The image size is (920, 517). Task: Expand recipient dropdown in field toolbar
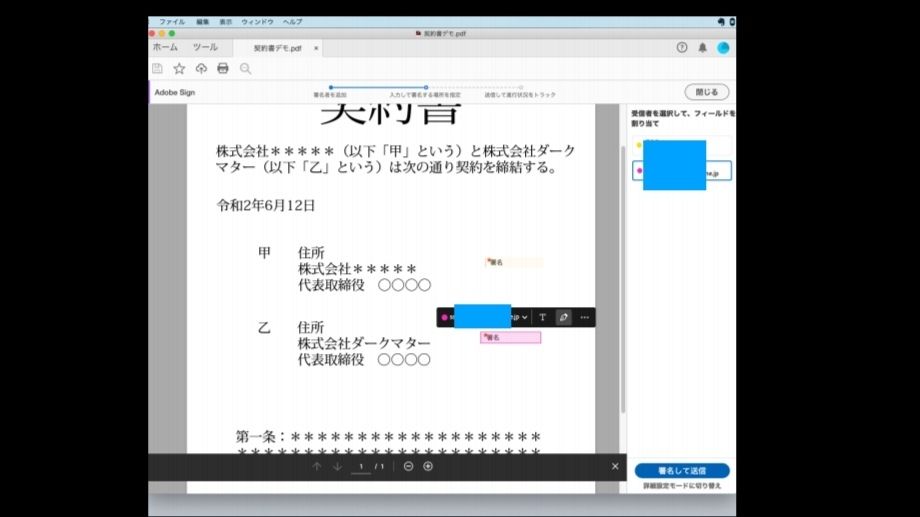pyautogui.click(x=525, y=317)
